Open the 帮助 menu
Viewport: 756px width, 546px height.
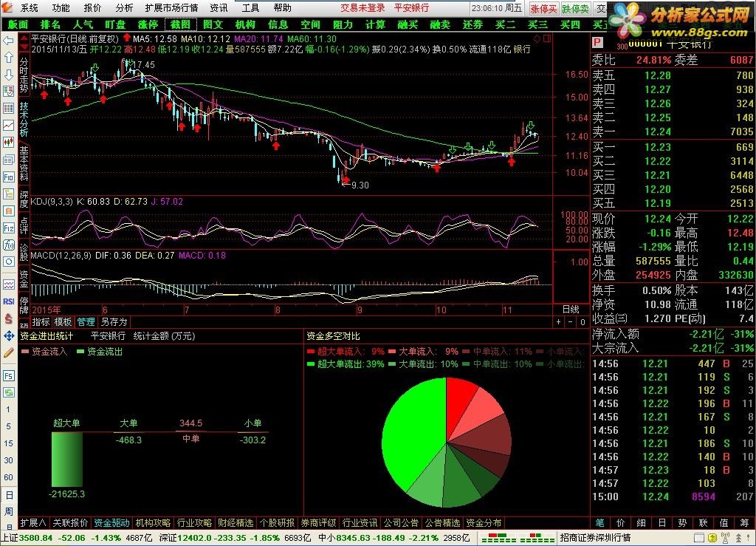(282, 7)
